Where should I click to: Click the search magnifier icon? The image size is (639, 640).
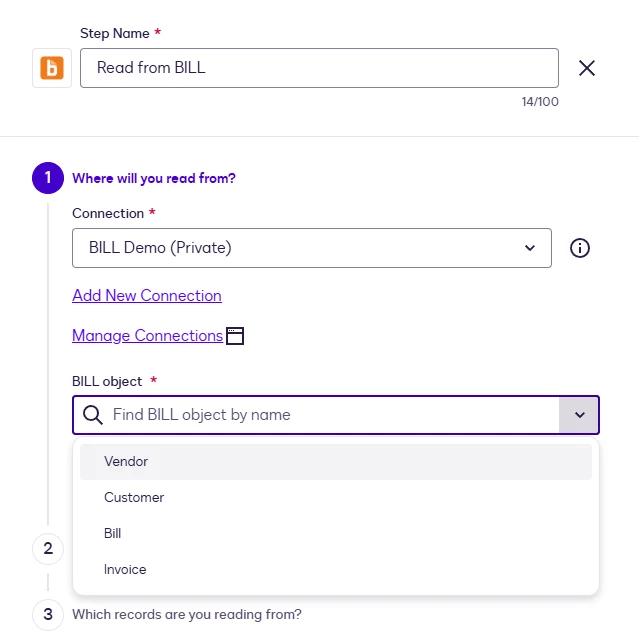(93, 415)
